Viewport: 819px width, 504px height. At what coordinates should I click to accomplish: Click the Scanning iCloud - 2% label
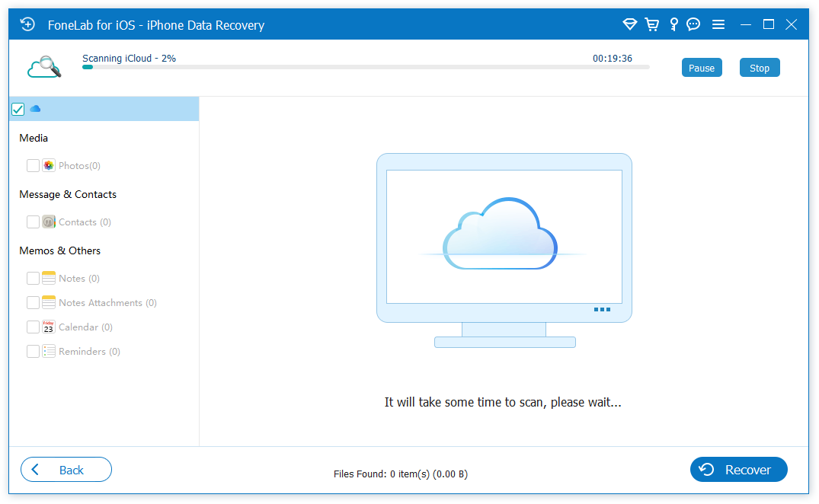[x=129, y=58]
